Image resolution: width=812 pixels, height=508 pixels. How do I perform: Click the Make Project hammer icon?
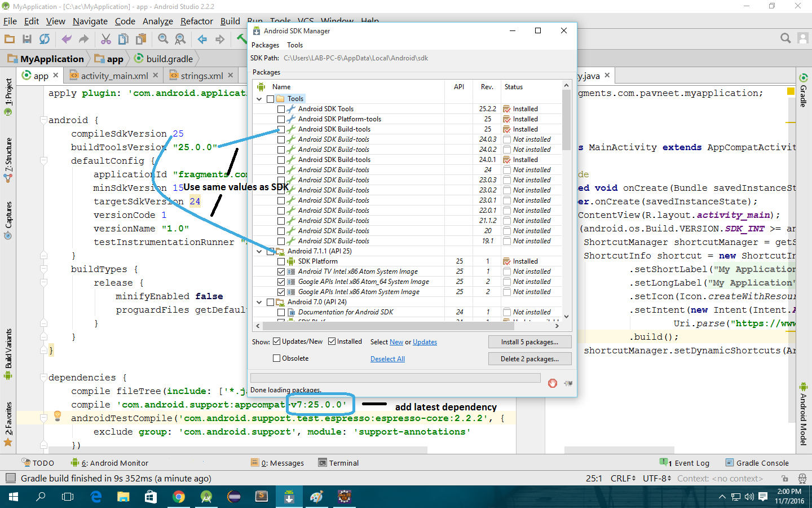pyautogui.click(x=241, y=39)
